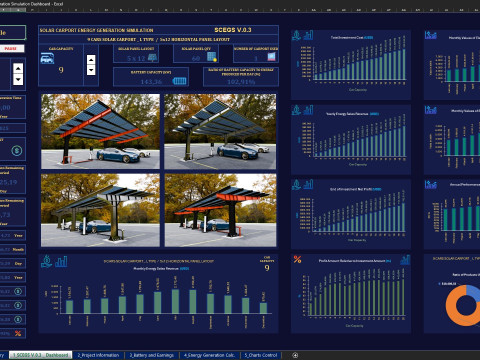Click car capacity 9 on the monthly chart panel
Screen dimensions: 480x360
click(267, 268)
